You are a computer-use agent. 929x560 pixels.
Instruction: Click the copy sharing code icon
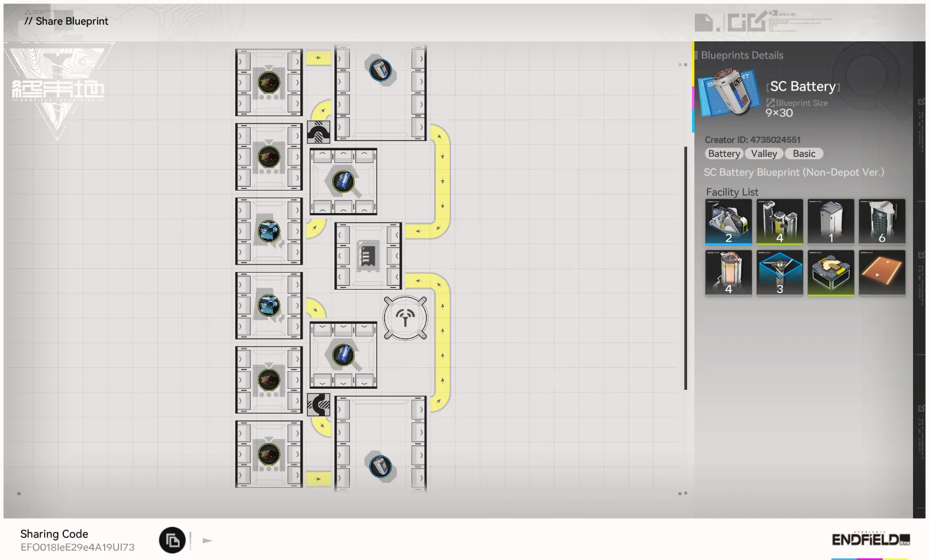(x=171, y=540)
